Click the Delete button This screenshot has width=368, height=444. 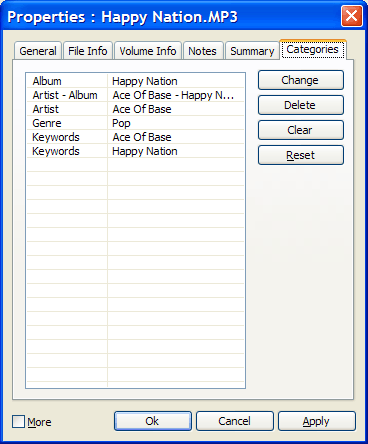[301, 105]
